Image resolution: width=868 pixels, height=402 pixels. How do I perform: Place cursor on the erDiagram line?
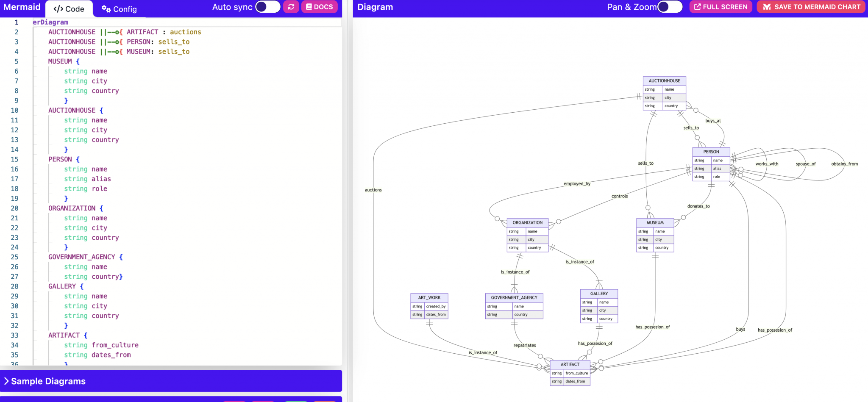[50, 22]
